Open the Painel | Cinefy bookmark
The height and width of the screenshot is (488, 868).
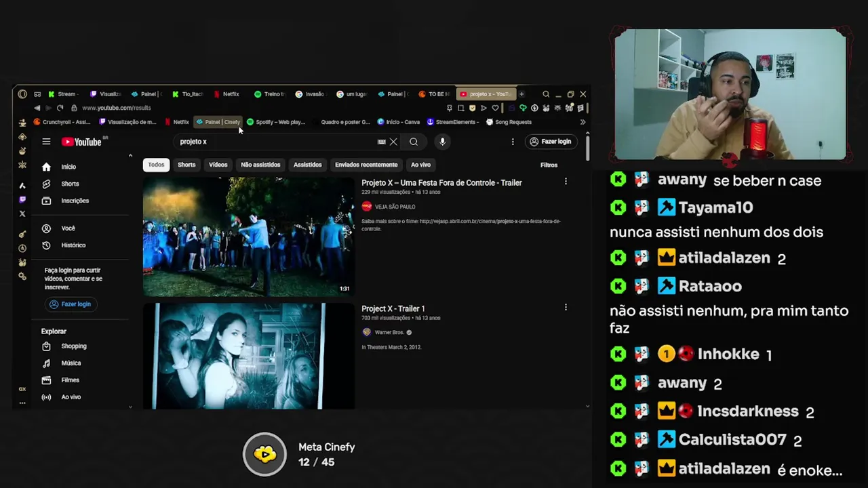(x=218, y=122)
